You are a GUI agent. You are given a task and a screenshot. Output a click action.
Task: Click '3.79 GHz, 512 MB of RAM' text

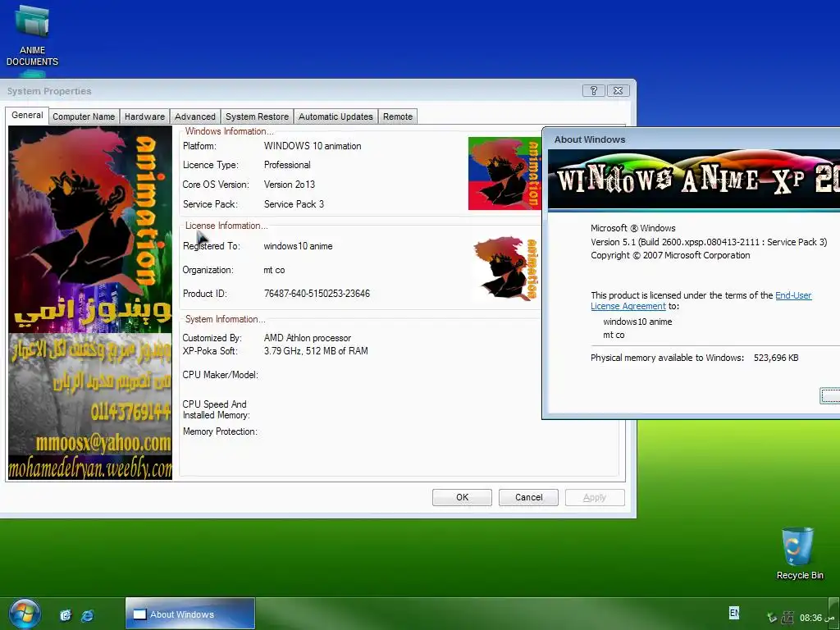(x=316, y=351)
